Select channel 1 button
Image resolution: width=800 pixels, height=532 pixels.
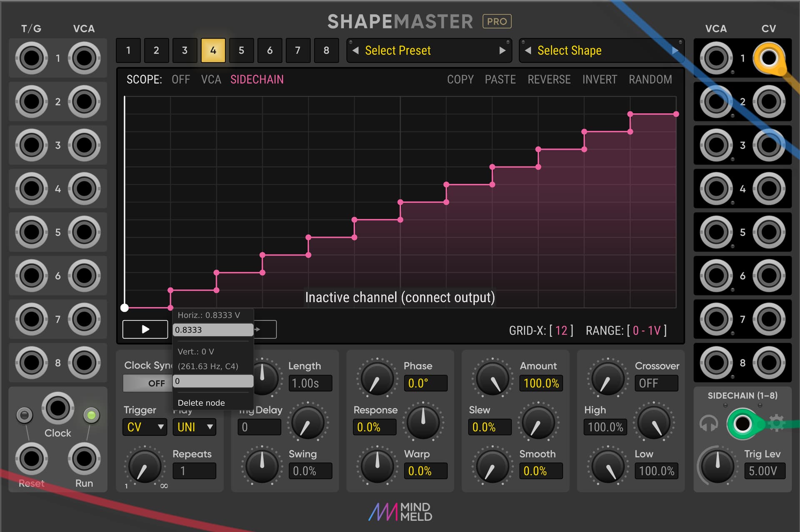[x=128, y=50]
